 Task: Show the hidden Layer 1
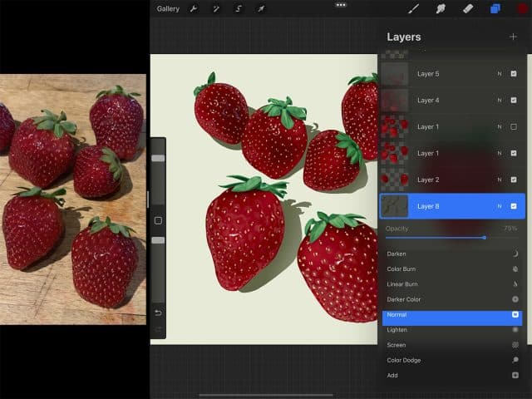tap(514, 127)
